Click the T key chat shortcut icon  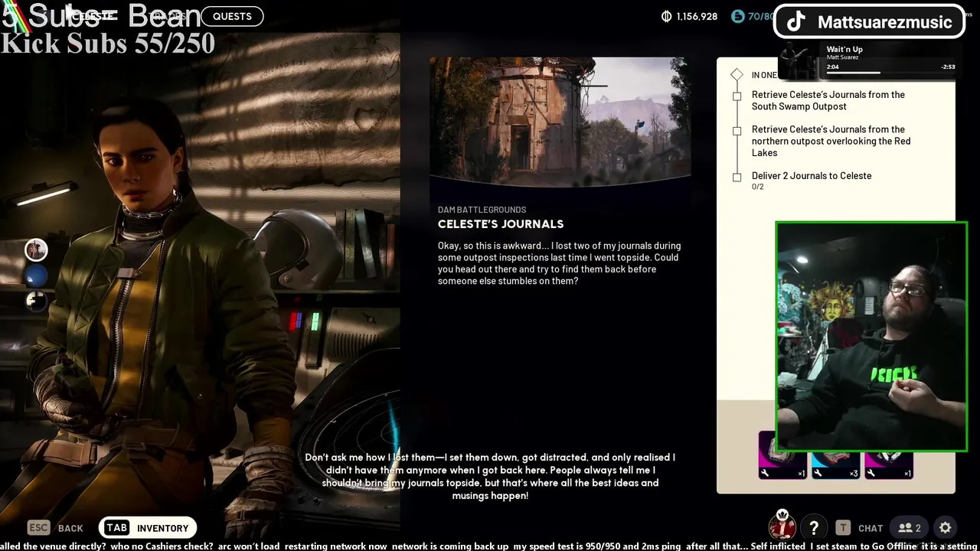tap(843, 527)
